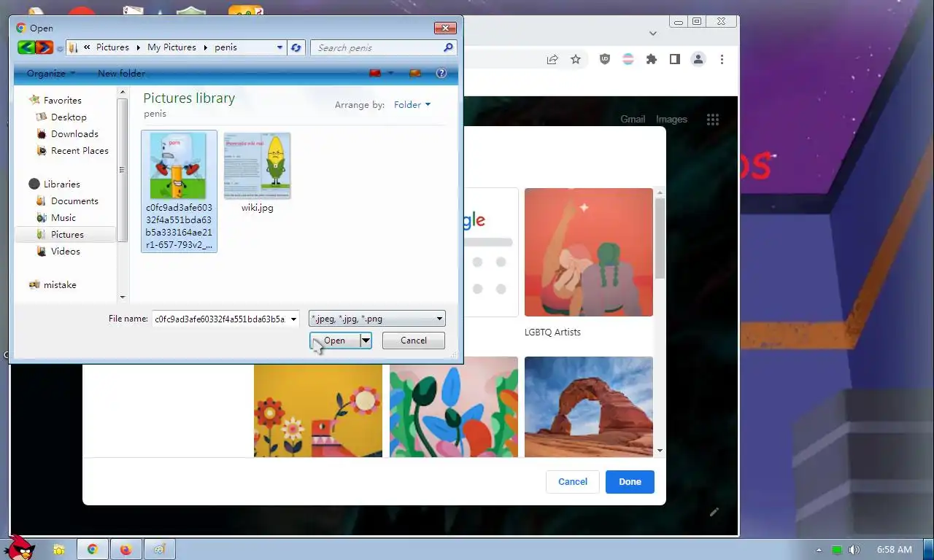Click the Chrome tab search chevron

click(x=653, y=34)
